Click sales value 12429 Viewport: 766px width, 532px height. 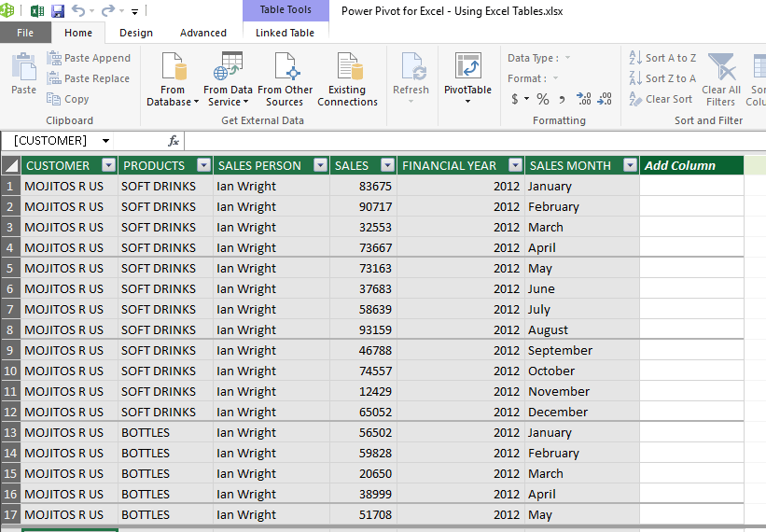coord(364,391)
